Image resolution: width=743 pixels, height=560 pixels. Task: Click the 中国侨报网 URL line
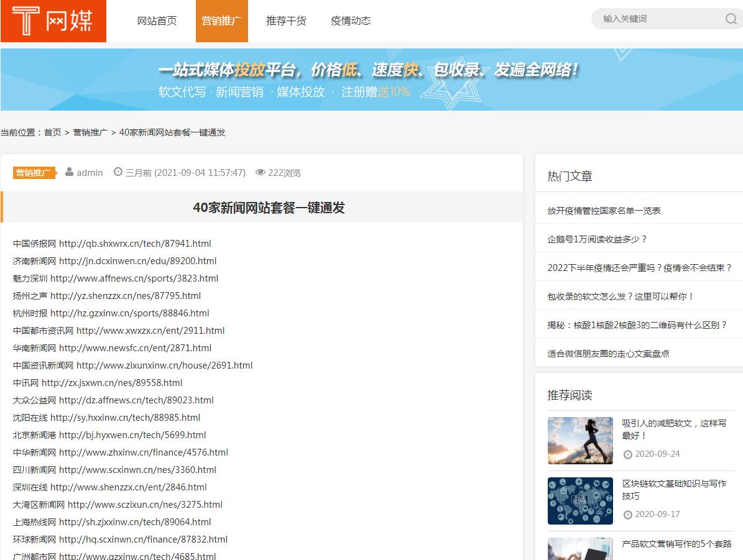pyautogui.click(x=112, y=244)
